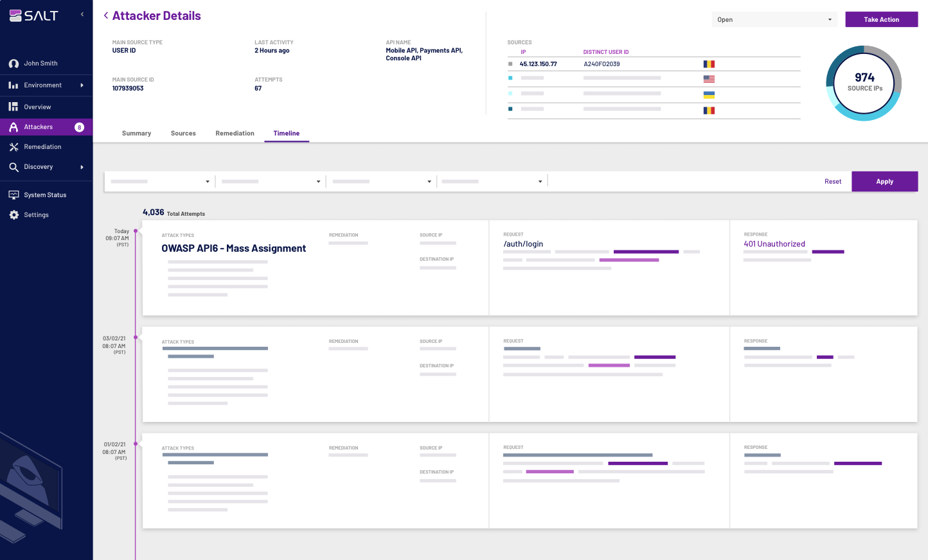The width and height of the screenshot is (928, 560).
Task: Click the Distinct User ID column header
Action: pos(605,52)
